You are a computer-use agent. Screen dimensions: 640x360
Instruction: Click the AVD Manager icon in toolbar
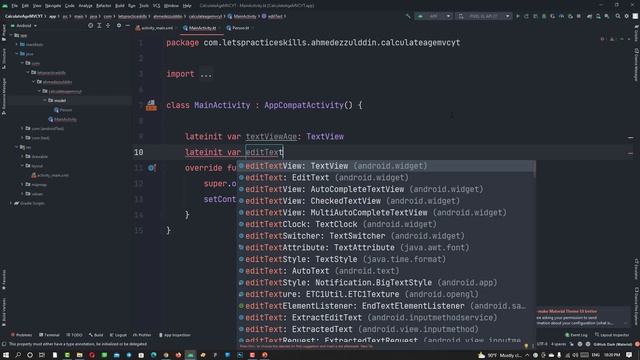click(598, 16)
